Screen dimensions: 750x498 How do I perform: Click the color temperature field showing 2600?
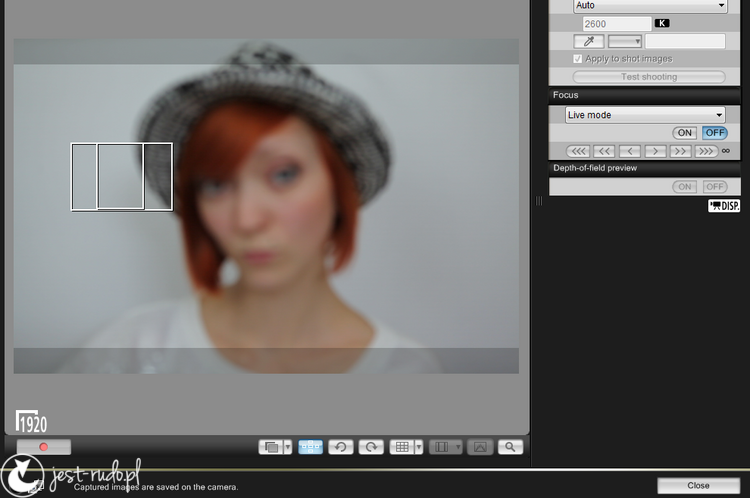(617, 23)
